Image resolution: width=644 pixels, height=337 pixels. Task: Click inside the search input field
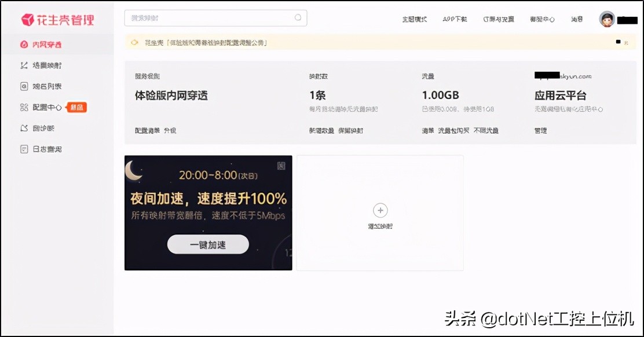click(x=208, y=18)
